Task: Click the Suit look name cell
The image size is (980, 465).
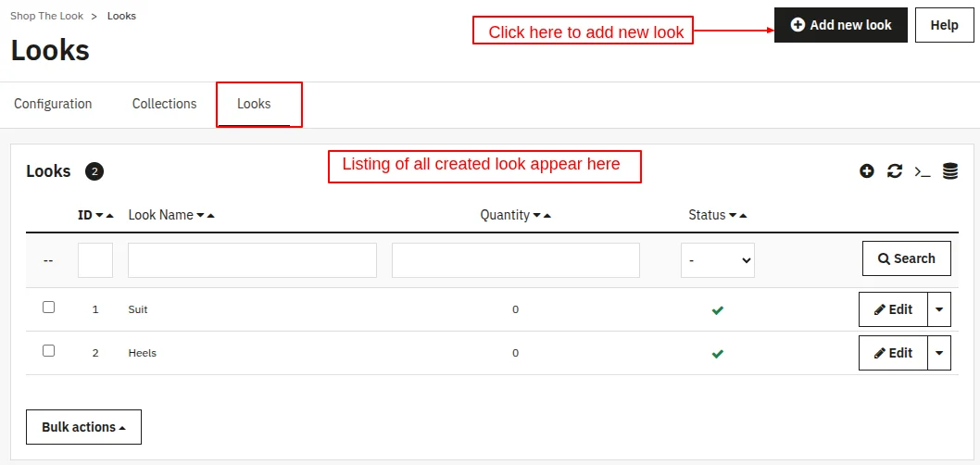Action: coord(138,309)
